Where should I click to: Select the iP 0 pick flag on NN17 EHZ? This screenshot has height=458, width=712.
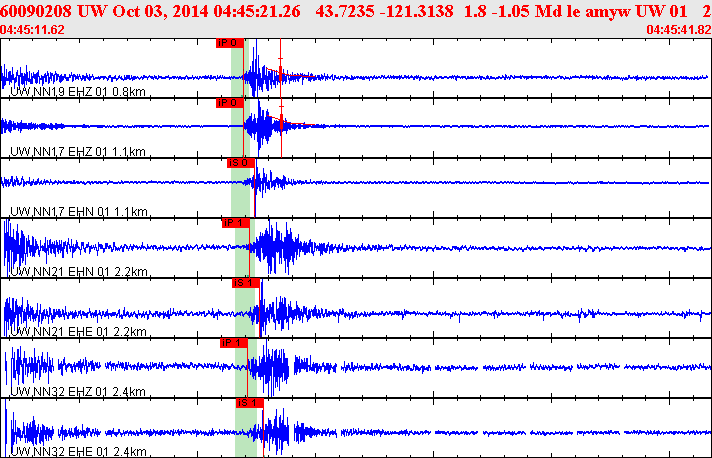(230, 103)
